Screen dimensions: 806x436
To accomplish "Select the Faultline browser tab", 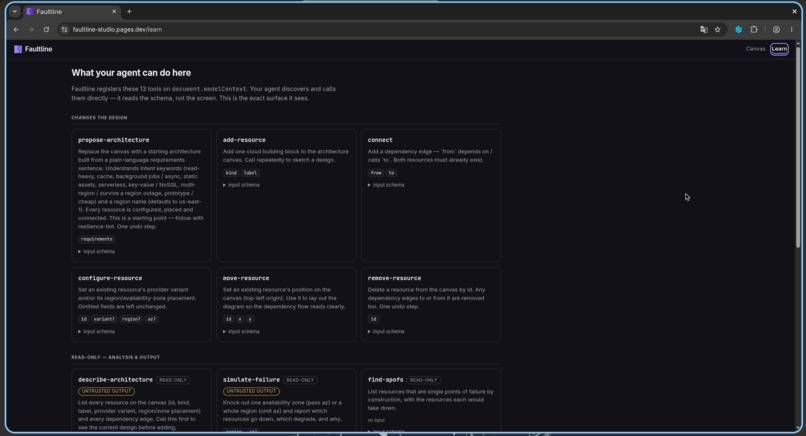I will pyautogui.click(x=71, y=11).
